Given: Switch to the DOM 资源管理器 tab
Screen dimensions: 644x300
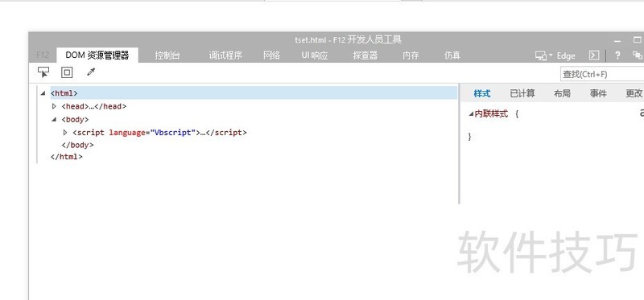Looking at the screenshot, I should (97, 55).
